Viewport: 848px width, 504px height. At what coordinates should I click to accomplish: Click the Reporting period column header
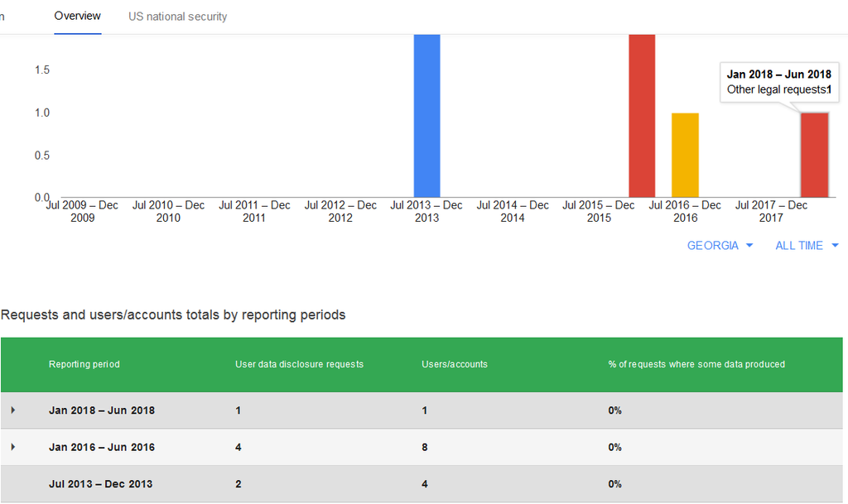tap(84, 364)
